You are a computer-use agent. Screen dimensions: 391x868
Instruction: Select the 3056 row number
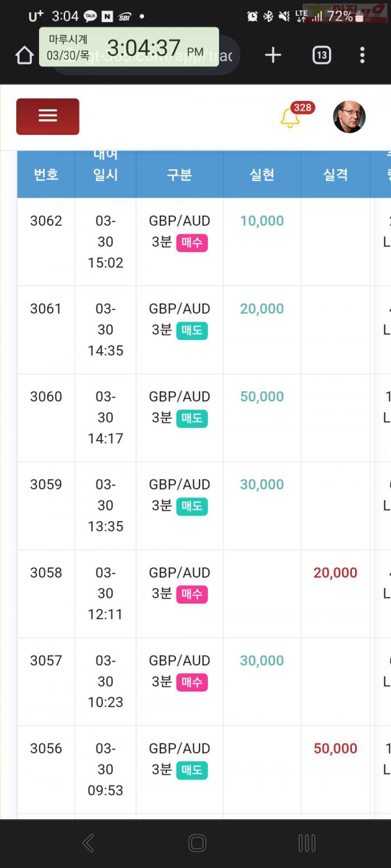[46, 749]
